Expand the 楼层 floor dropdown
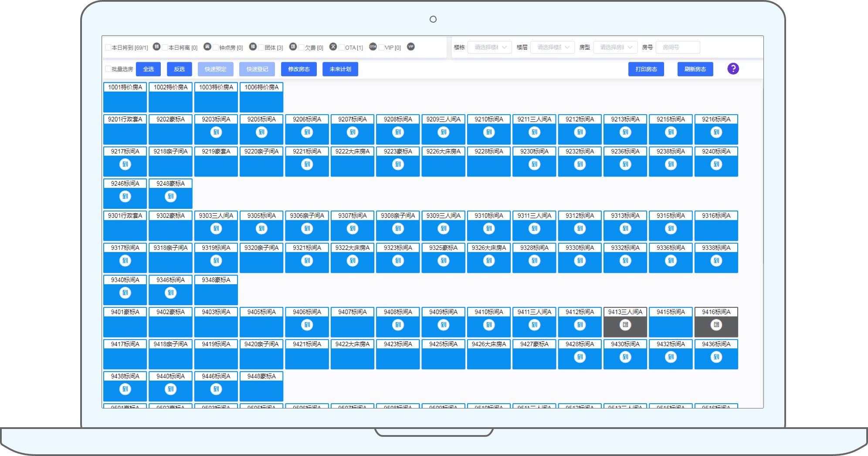Screen dimensions: 868x456 (552, 48)
